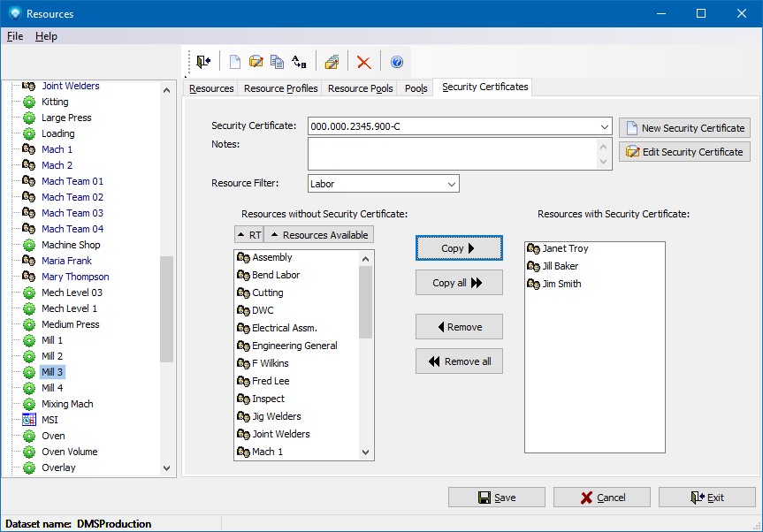Click the rename A-to-B toolbar icon
Image resolution: width=763 pixels, height=532 pixels.
[x=299, y=62]
